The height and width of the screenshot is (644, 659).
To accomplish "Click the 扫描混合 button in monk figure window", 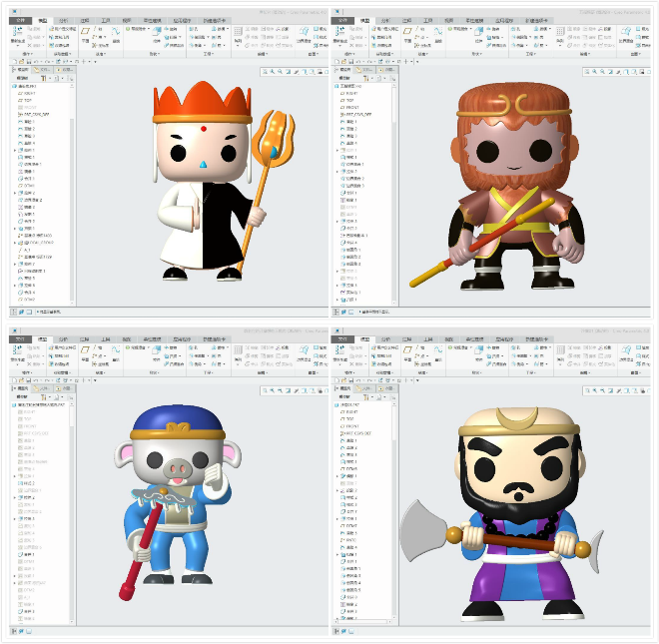I will 176,45.
